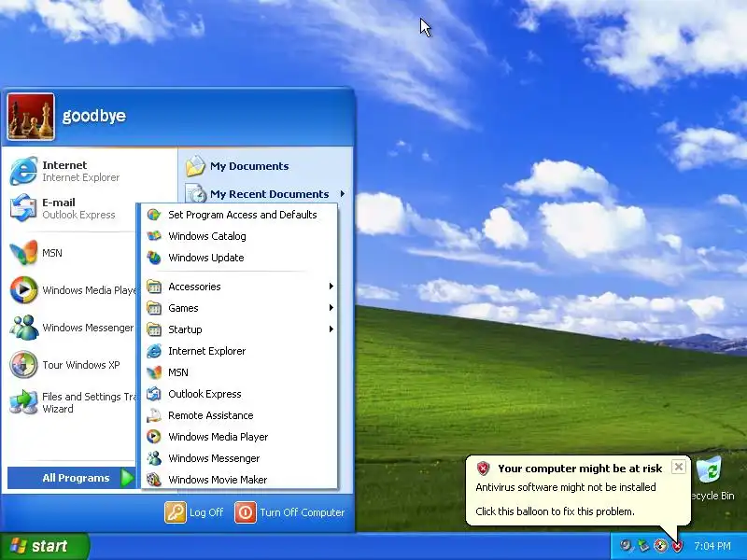Image resolution: width=747 pixels, height=560 pixels.
Task: Click the Turn Off Computer button
Action: [289, 512]
